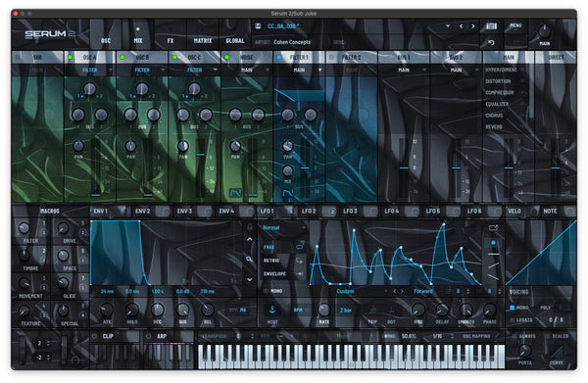The image size is (588, 383).
Task: Toggle OSC A power indicator
Action: [70, 58]
